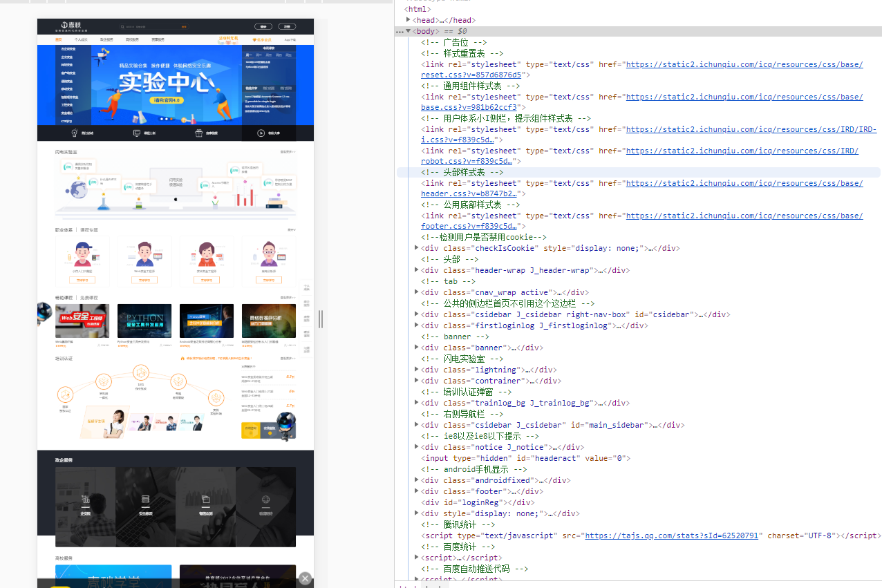This screenshot has height=588, width=882.
Task: Select the 腾讯统计 comment line
Action: pyautogui.click(x=458, y=524)
